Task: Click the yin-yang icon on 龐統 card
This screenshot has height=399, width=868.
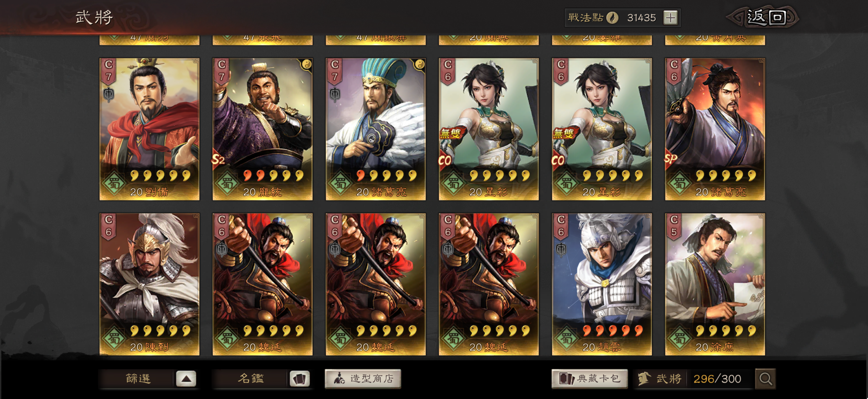Action: click(306, 64)
